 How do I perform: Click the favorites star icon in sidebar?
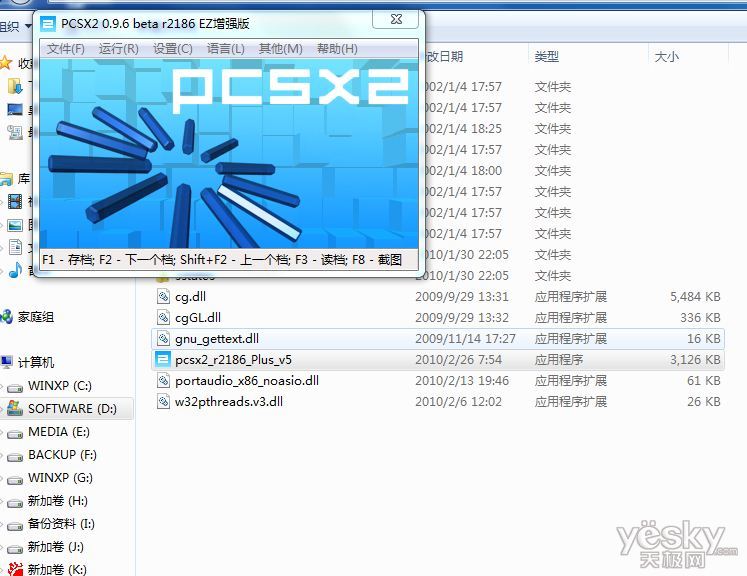5,62
